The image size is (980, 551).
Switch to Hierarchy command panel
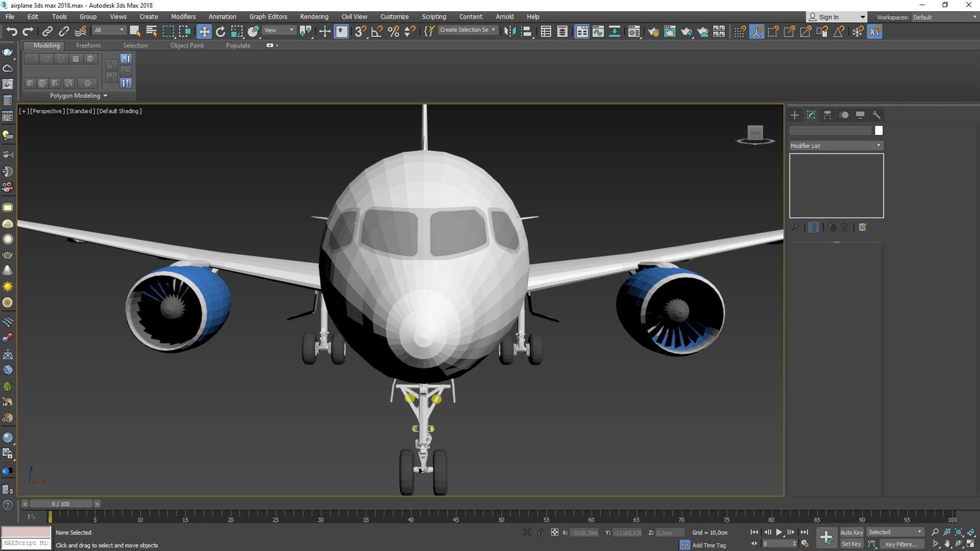tap(827, 115)
